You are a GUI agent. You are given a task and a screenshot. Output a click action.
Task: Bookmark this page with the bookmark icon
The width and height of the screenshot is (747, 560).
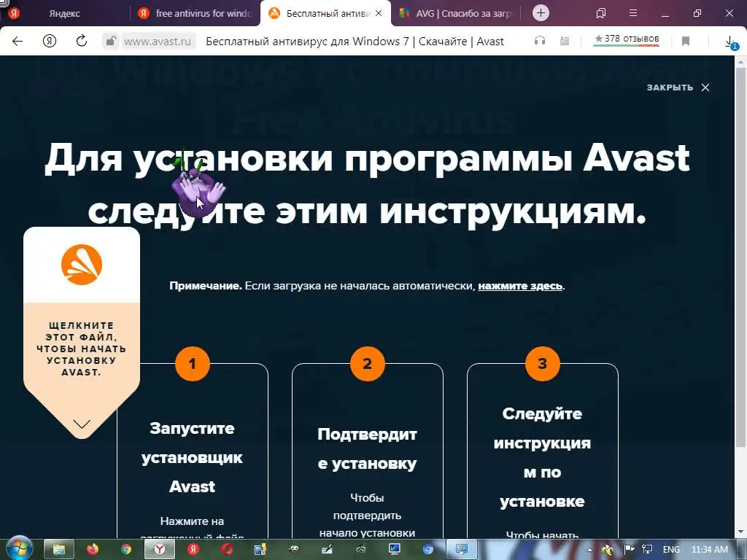point(686,42)
